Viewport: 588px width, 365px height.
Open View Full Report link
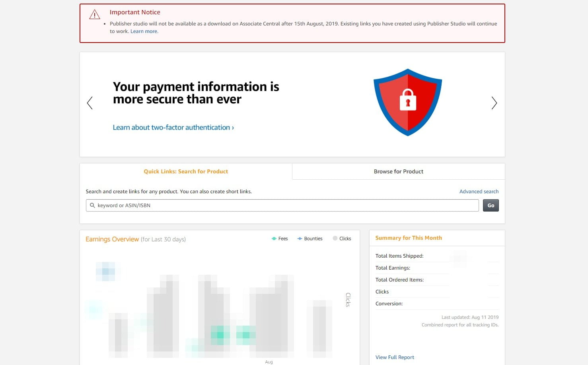395,357
